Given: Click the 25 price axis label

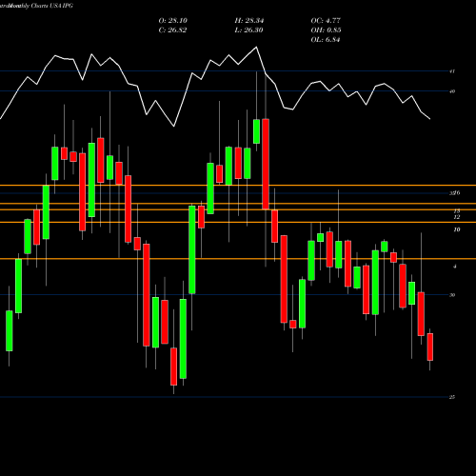Looking at the screenshot, I should click(452, 397).
